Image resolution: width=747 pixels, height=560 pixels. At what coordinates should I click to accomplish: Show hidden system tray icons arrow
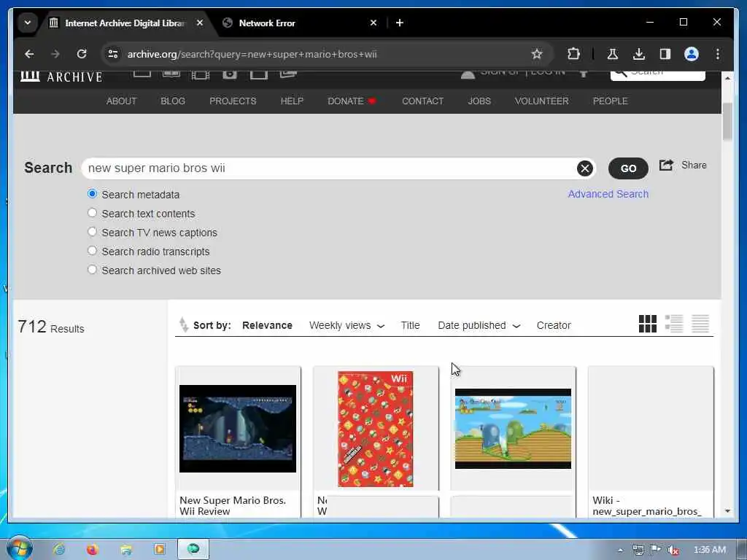(x=620, y=550)
